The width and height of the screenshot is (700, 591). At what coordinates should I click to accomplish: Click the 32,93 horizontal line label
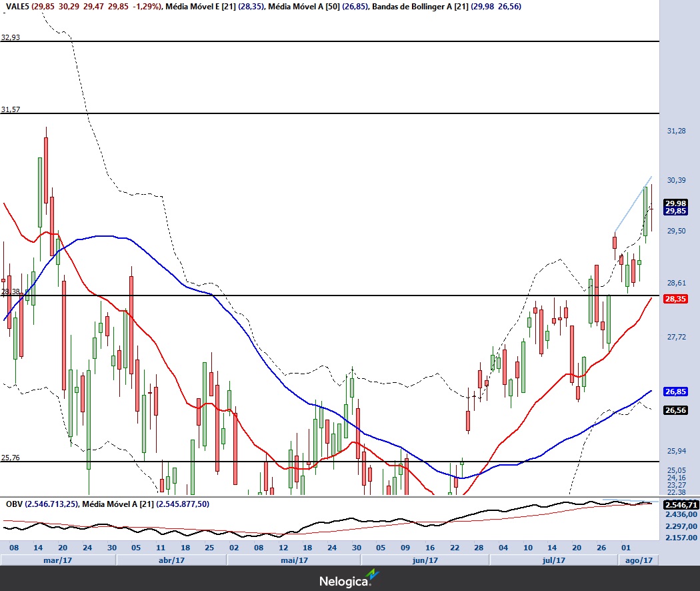[x=11, y=37]
